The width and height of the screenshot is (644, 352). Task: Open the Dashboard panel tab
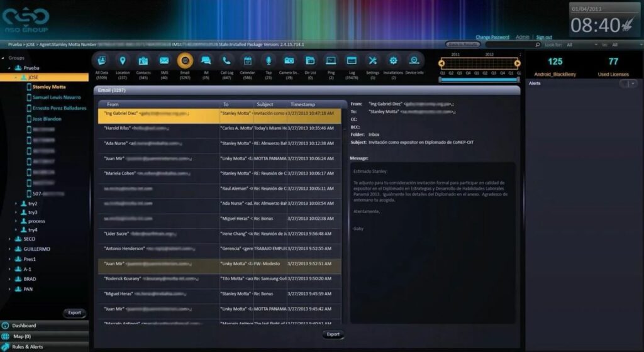click(x=45, y=326)
